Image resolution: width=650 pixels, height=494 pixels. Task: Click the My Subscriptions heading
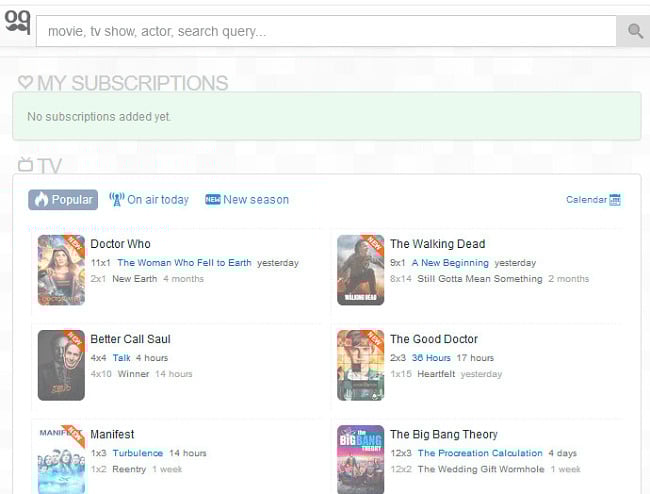133,83
